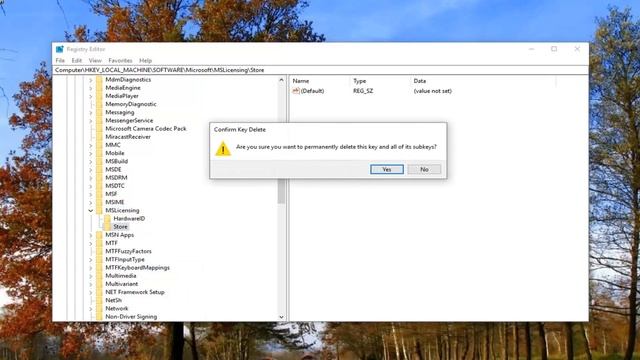The height and width of the screenshot is (360, 640).
Task: Select the Non-Driver Signing key
Action: [131, 316]
